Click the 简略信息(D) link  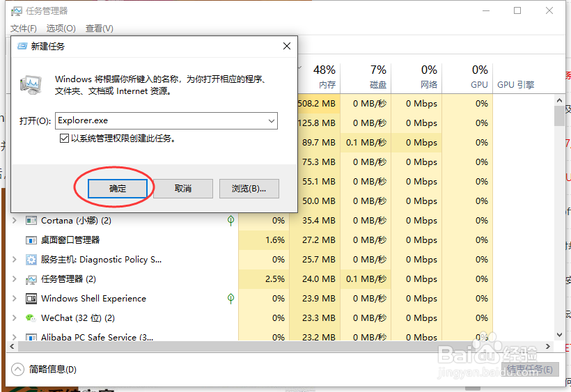tap(53, 370)
